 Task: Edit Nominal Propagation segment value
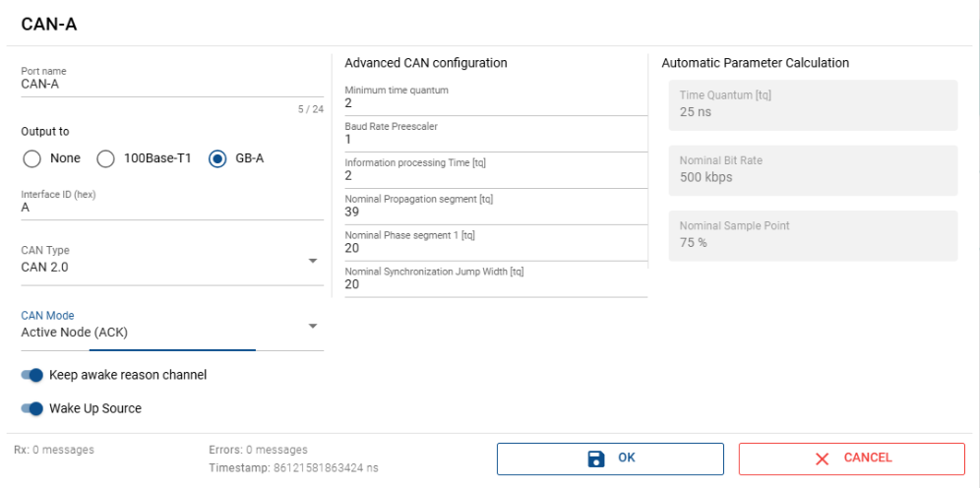495,213
